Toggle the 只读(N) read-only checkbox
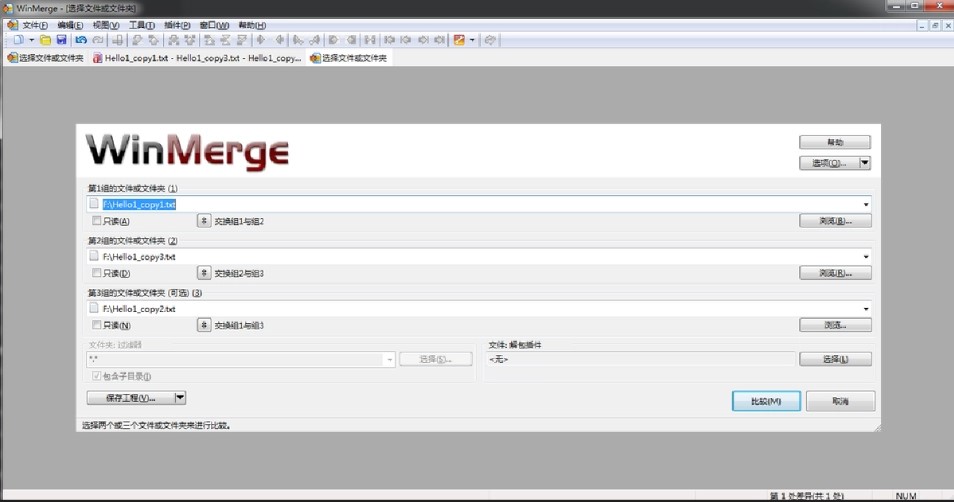The image size is (954, 502). tap(96, 325)
